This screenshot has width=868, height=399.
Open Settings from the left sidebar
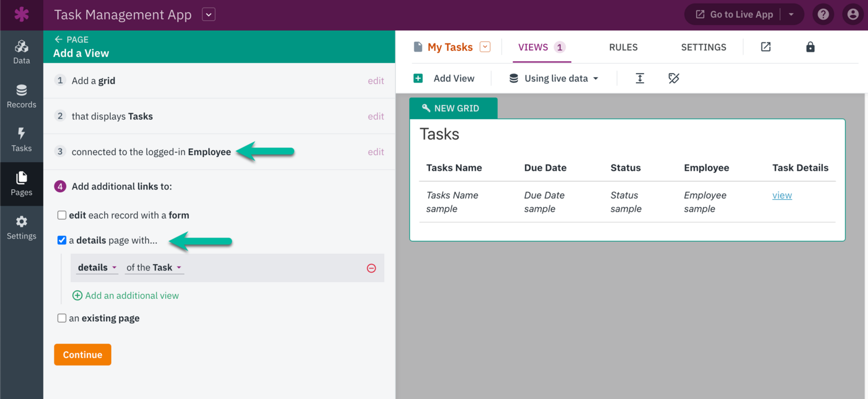tap(21, 227)
